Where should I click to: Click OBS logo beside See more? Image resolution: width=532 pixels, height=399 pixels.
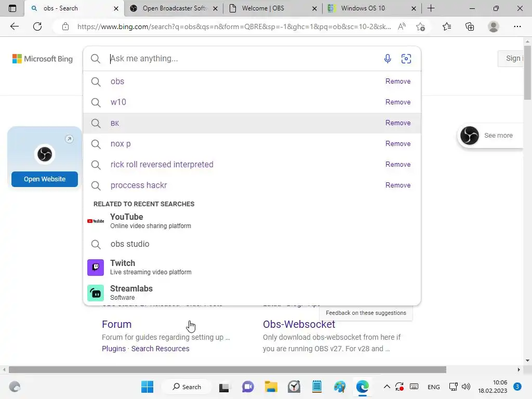click(470, 136)
